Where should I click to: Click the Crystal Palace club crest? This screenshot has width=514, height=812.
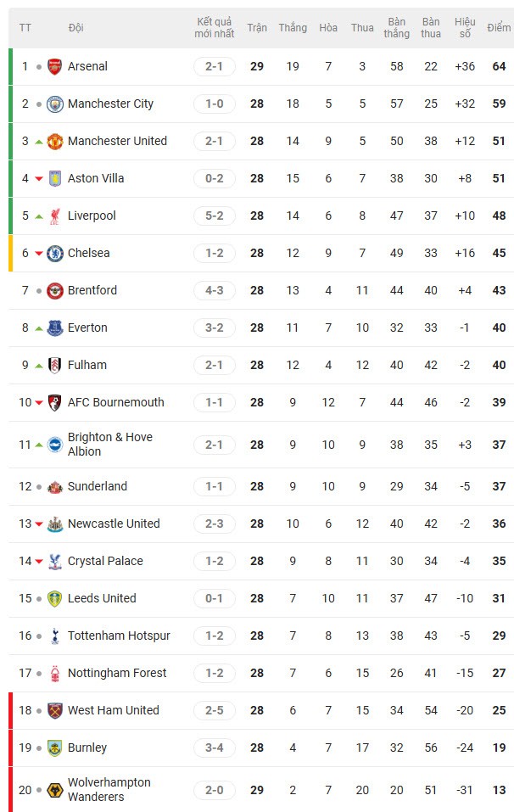[55, 561]
